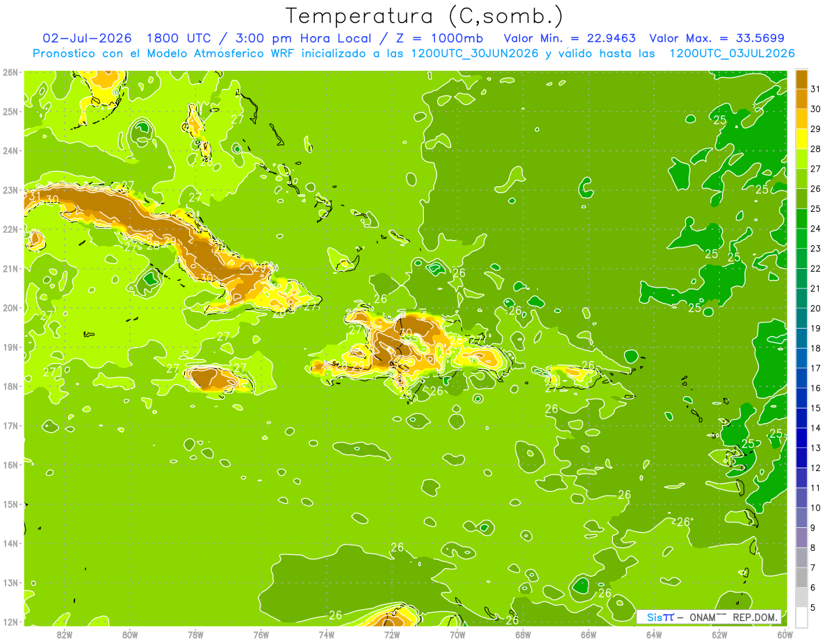The width and height of the screenshot is (834, 644).
Task: Click the 26N latitude axis label
Action: tap(10, 72)
